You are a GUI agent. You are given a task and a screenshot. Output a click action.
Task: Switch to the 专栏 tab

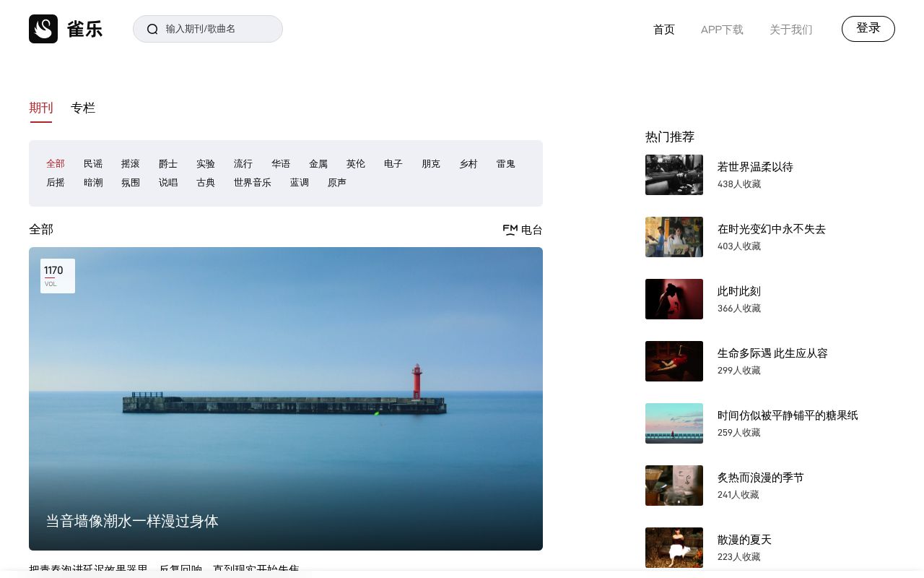click(x=83, y=108)
